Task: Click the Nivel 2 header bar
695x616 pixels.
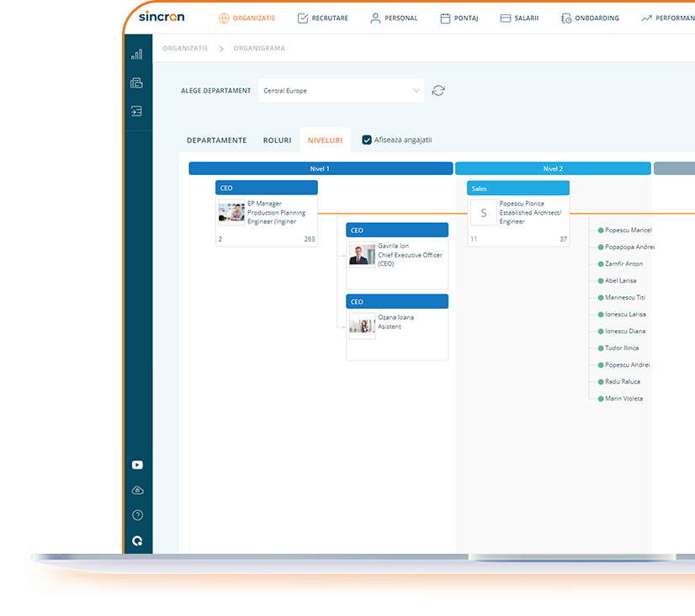Action: (x=553, y=168)
